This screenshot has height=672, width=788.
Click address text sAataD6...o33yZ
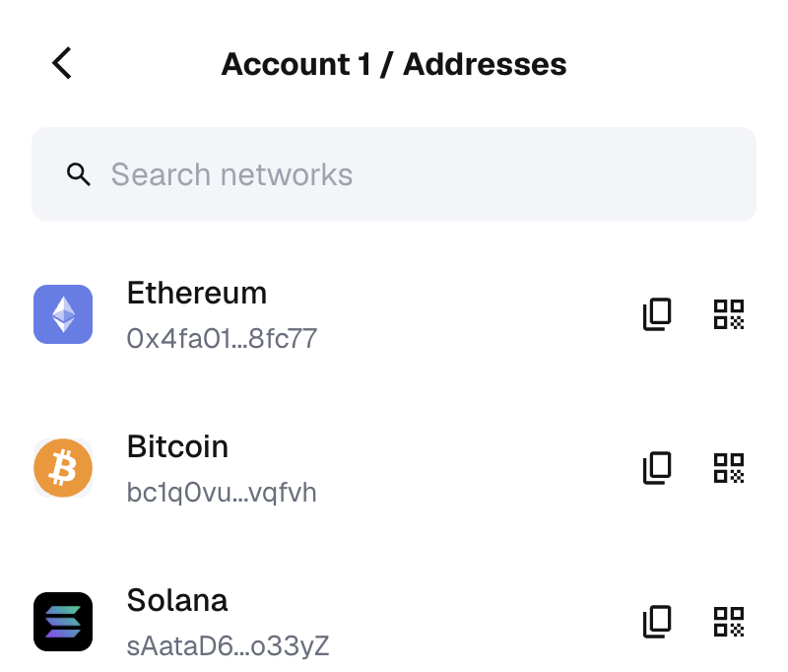click(x=228, y=646)
